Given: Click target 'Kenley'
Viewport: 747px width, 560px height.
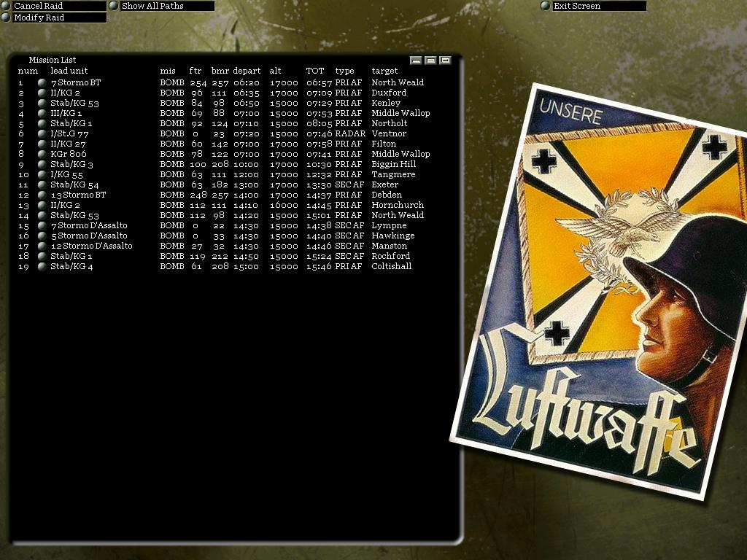Looking at the screenshot, I should tap(386, 104).
